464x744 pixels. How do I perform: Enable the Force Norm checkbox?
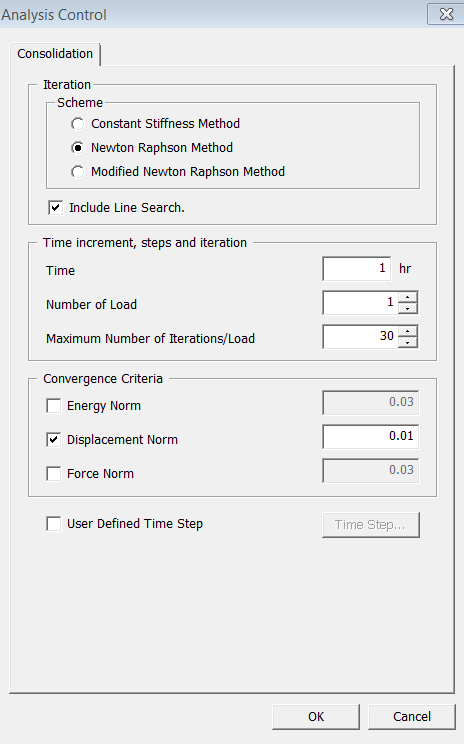(54, 474)
